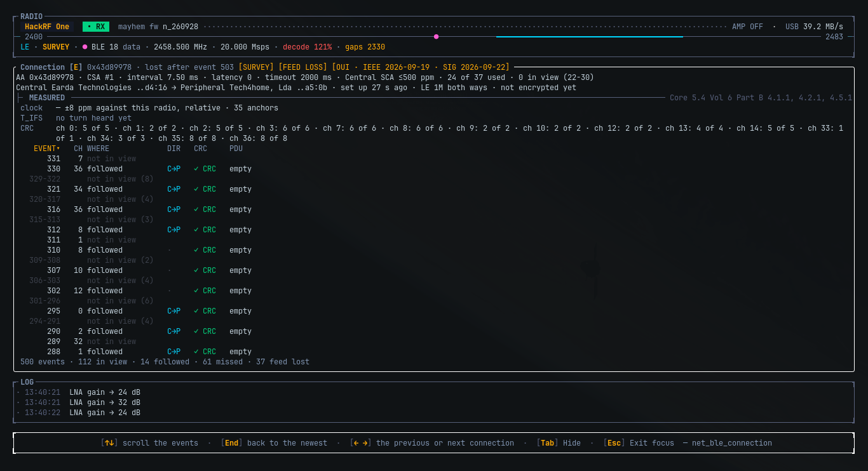Viewport: 868px width, 471px height.
Task: Sort by the EVENT column header arrow
Action: pyautogui.click(x=58, y=149)
